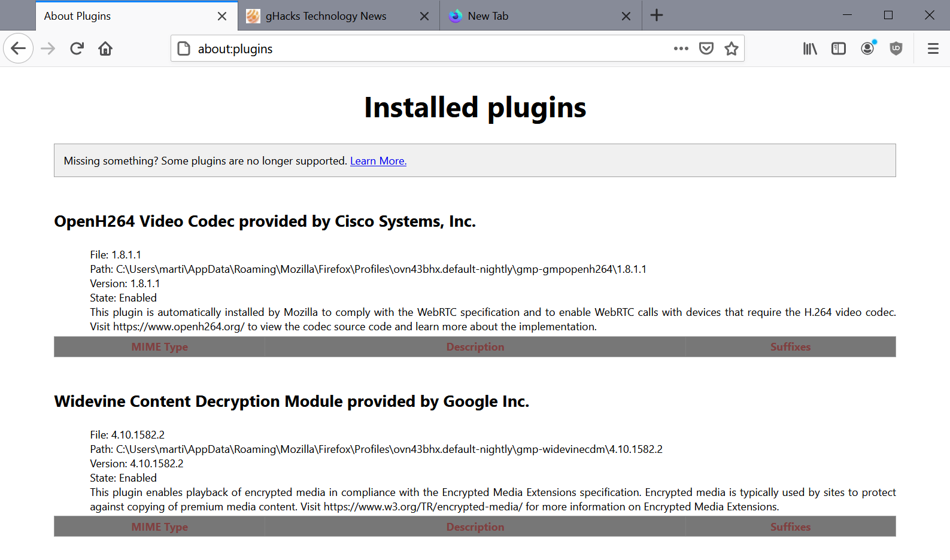
Task: Click the Installed plugins heading
Action: tap(475, 108)
